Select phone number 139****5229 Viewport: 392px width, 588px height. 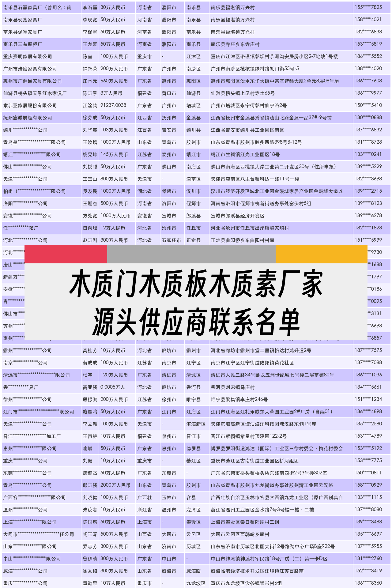[368, 167]
